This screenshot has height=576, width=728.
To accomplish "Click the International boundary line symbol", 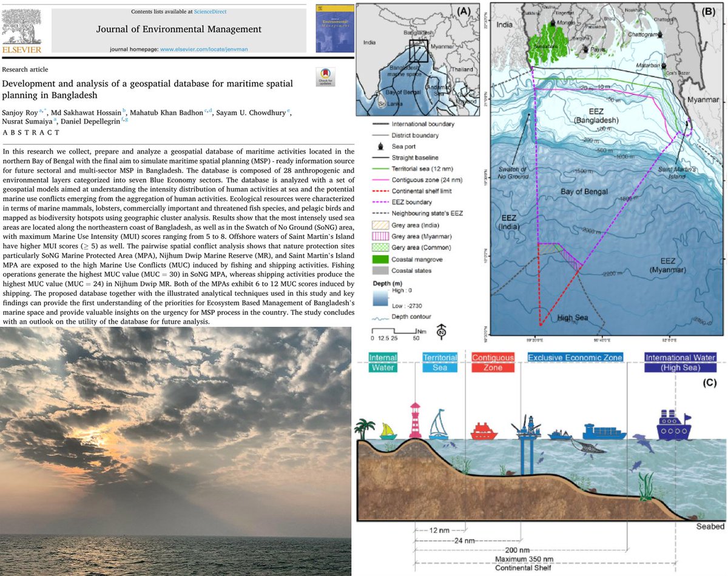I will pyautogui.click(x=380, y=124).
